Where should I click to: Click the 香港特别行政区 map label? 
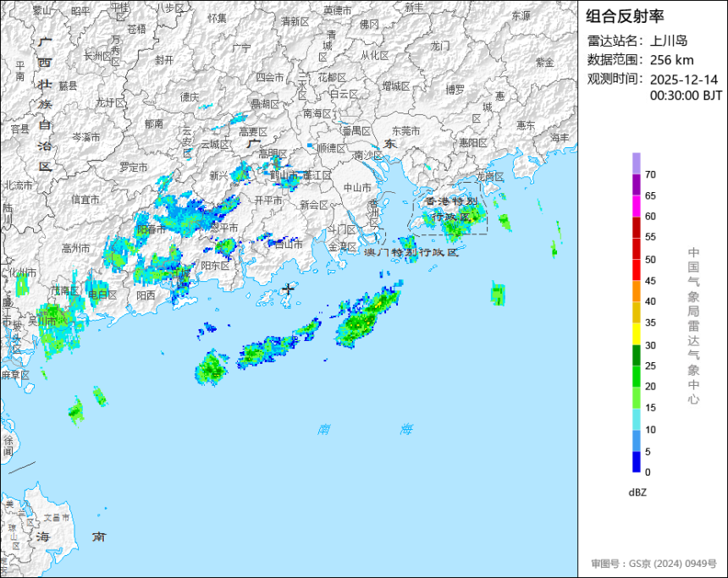(451, 209)
